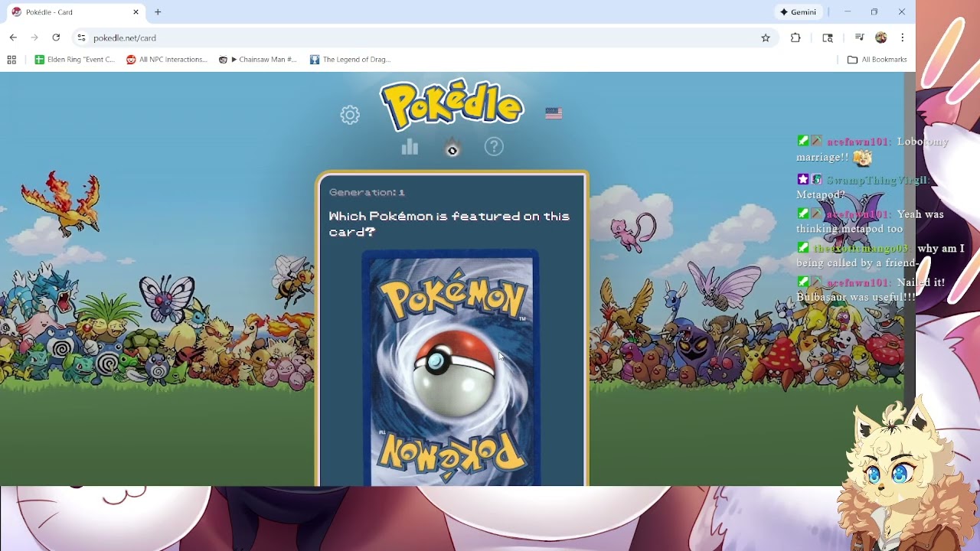Screen dimensions: 980x551
Task: Select the Pokédle - Card tab
Action: (x=75, y=12)
